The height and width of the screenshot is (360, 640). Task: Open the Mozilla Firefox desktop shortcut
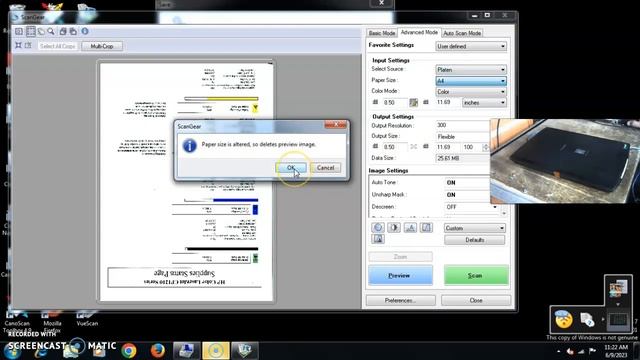coord(52,321)
